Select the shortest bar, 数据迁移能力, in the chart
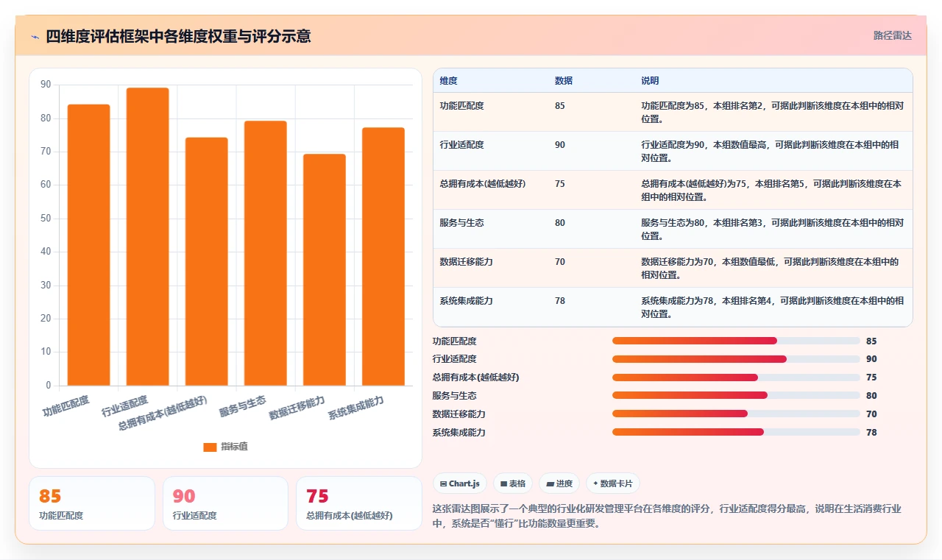 pyautogui.click(x=325, y=270)
